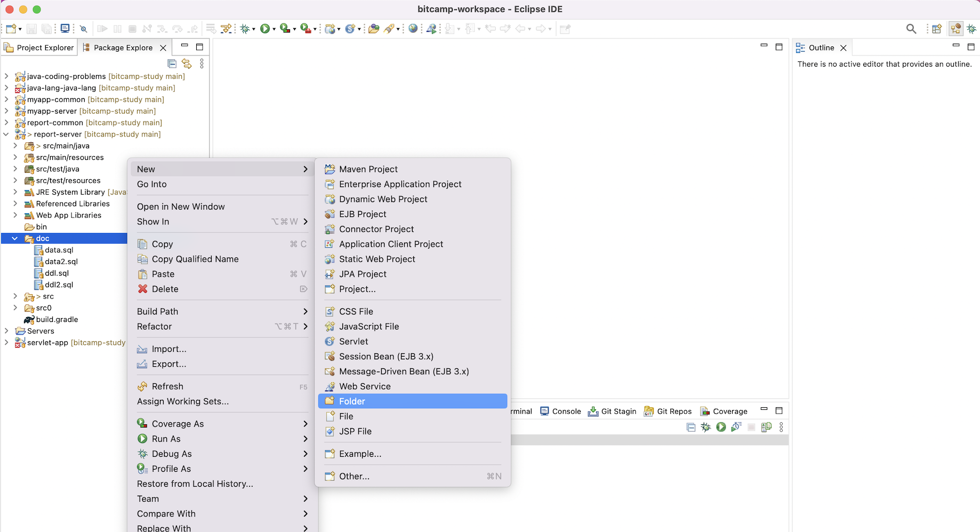Open the New submenu entry

pyautogui.click(x=222, y=169)
